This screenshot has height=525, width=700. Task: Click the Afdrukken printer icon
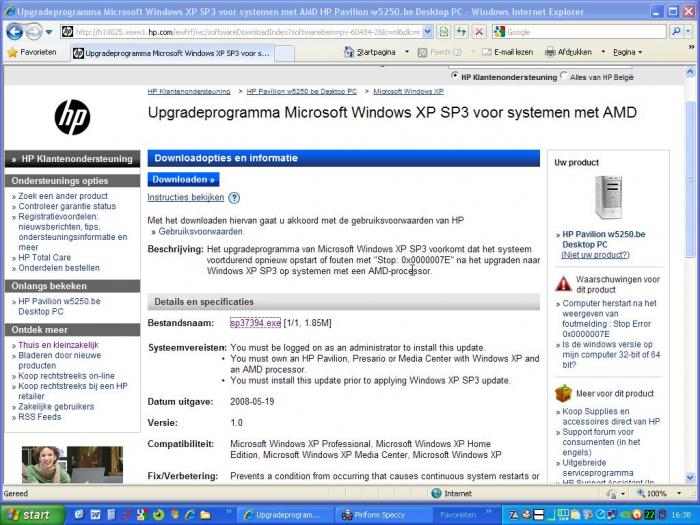pos(550,52)
